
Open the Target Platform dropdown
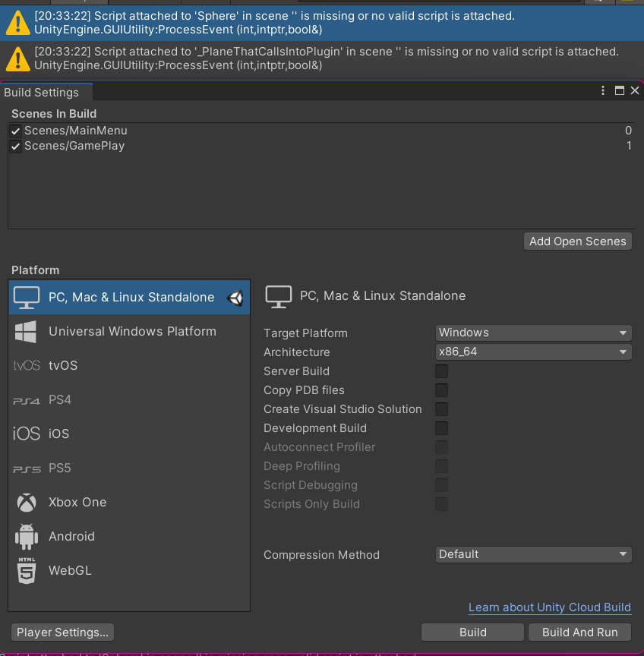[x=532, y=333]
